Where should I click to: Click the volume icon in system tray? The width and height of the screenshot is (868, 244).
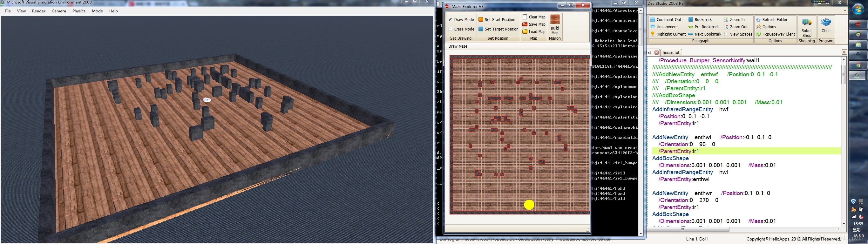coord(861,217)
